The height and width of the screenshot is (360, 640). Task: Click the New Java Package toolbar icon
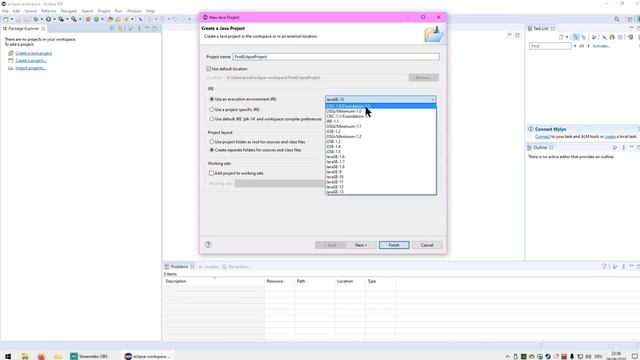point(88,19)
